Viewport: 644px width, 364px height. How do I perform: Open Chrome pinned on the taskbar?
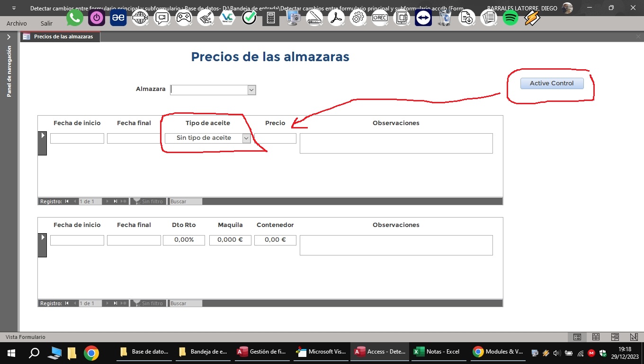[x=91, y=353]
